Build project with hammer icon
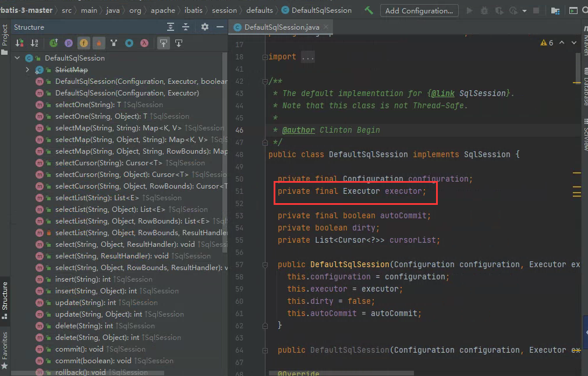This screenshot has width=588, height=376. point(369,10)
